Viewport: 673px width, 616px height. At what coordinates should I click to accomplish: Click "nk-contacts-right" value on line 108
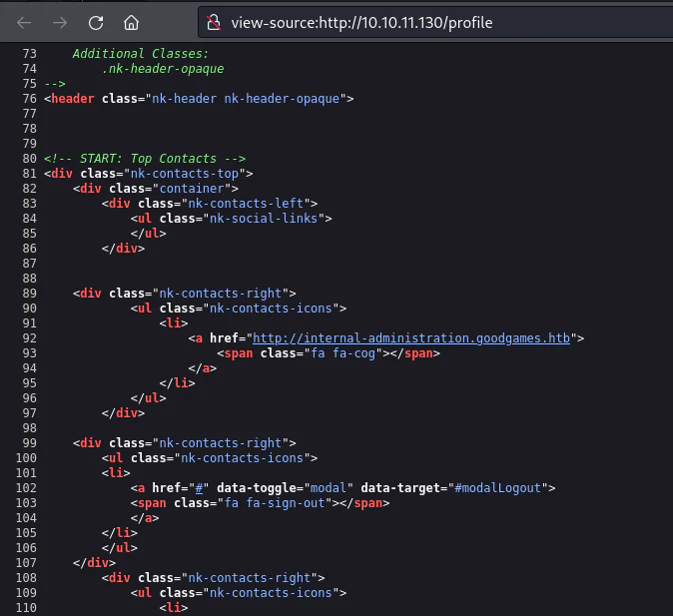[x=250, y=578]
